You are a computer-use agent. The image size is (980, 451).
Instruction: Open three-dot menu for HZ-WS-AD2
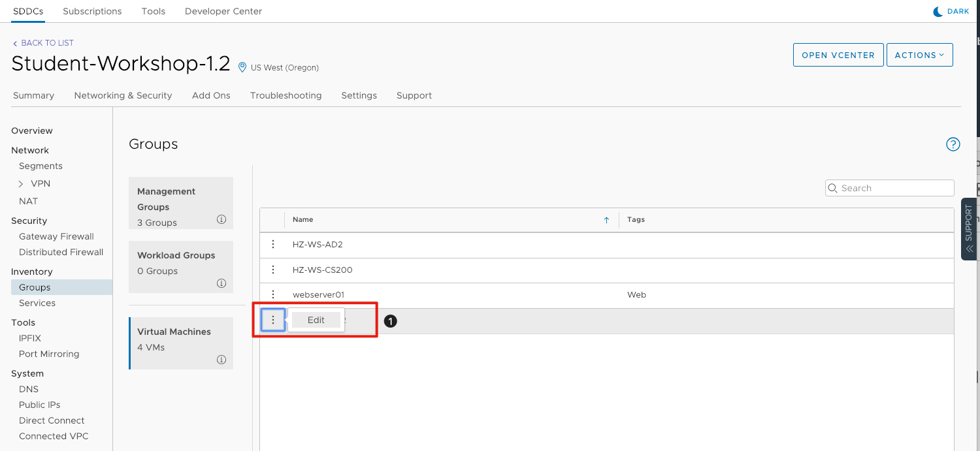(273, 244)
